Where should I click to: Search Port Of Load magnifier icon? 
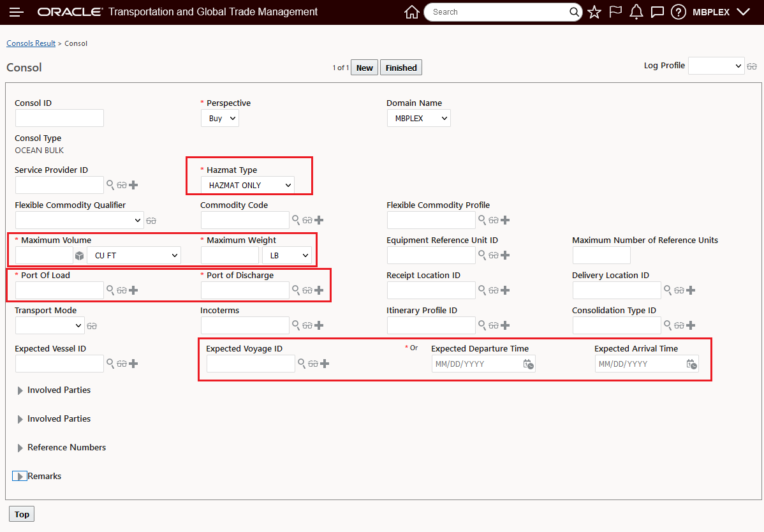pos(110,290)
